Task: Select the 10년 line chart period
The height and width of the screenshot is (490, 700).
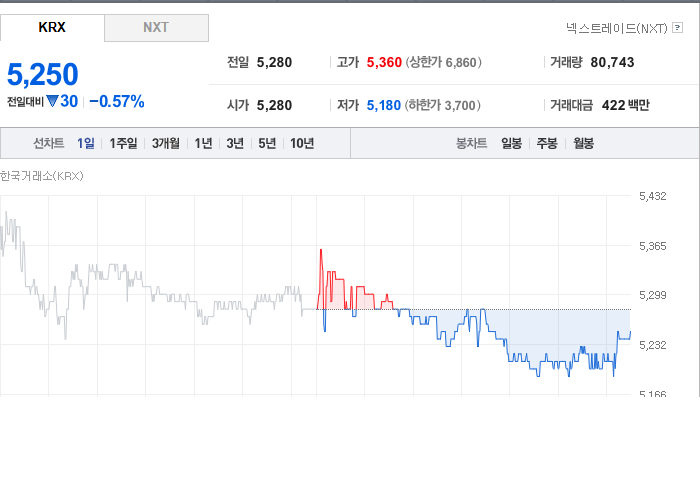Action: tap(302, 143)
